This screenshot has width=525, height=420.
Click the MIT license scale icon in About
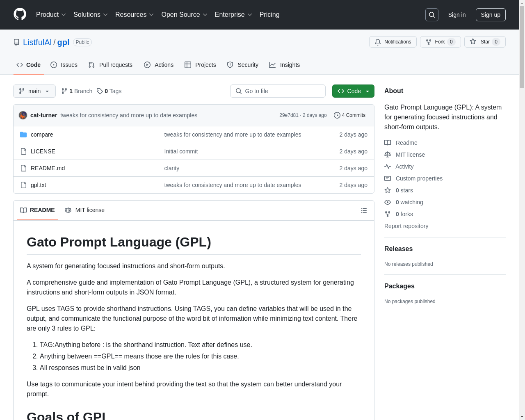pyautogui.click(x=388, y=155)
